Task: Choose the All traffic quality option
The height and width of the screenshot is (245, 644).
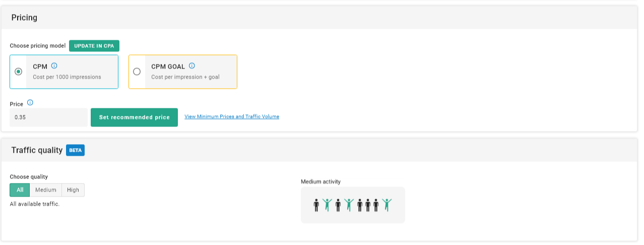Action: pyautogui.click(x=20, y=190)
